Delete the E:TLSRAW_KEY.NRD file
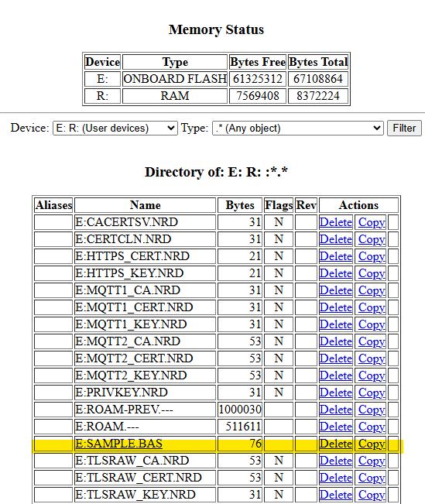425x504 pixels. (x=336, y=495)
